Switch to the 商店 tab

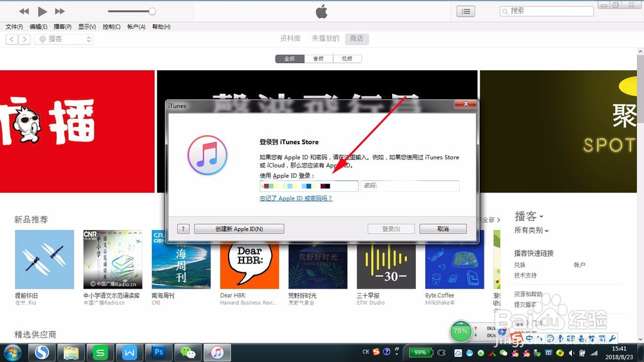tap(357, 39)
